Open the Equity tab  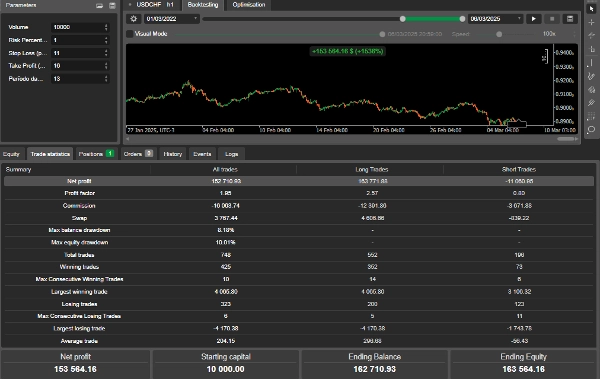[11, 154]
